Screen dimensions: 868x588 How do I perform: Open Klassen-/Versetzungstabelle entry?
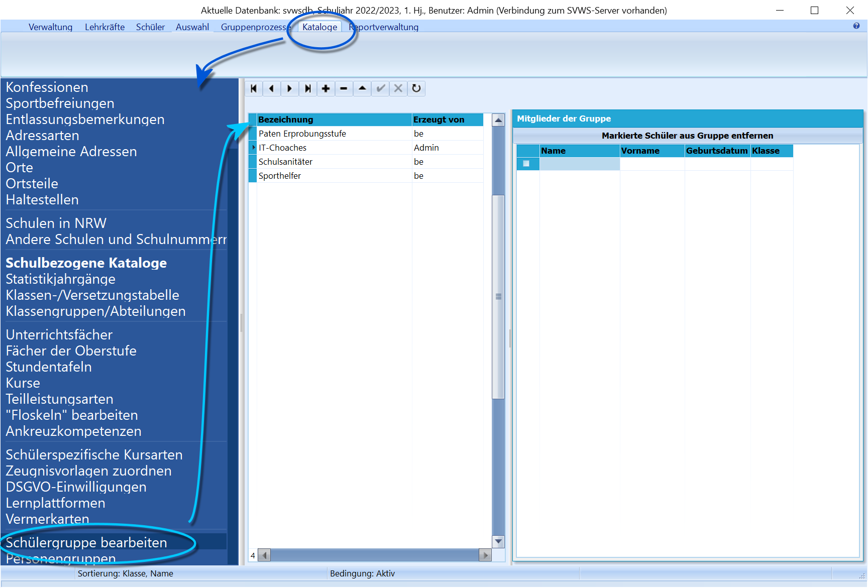(92, 295)
